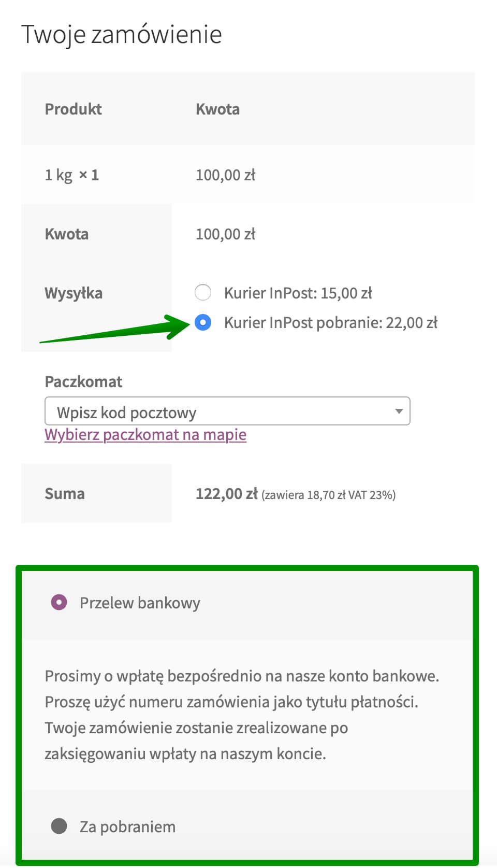Click the Wysyłka row label

(74, 293)
